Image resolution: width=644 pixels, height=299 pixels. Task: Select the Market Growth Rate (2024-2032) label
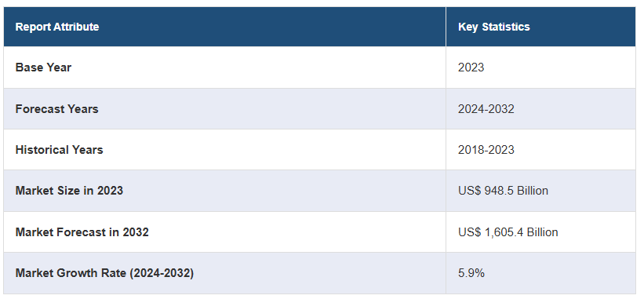point(104,273)
